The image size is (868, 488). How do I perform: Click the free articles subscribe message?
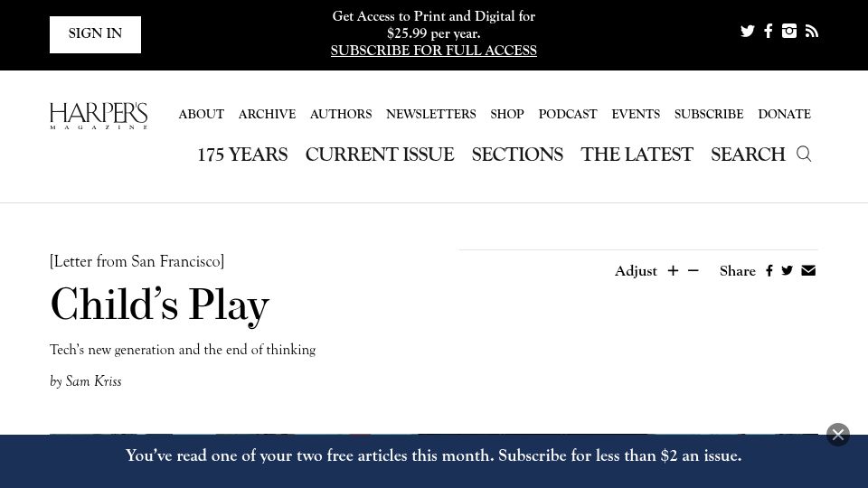(x=433, y=455)
